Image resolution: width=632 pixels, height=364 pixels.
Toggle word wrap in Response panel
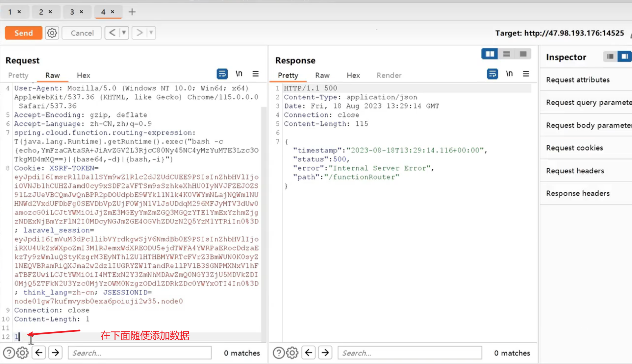tap(492, 74)
